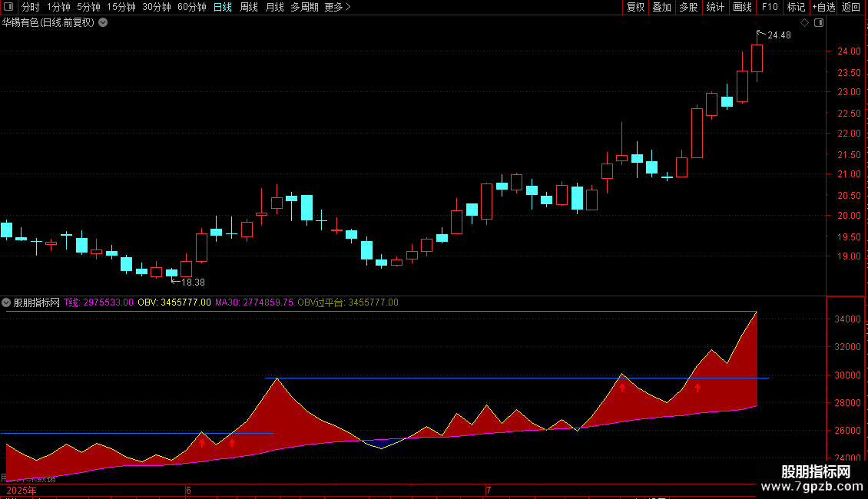
Task: Open the 复权 adjustment menu
Action: click(635, 7)
